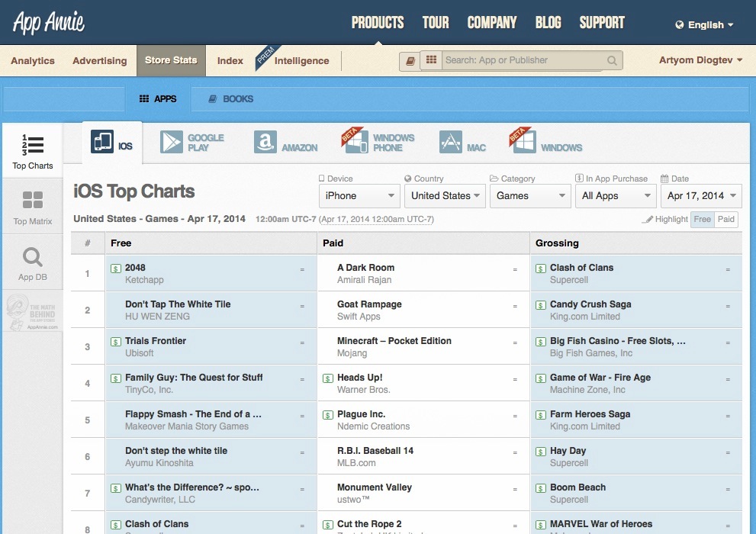This screenshot has height=534, width=756.
Task: Click the App Annie logo
Action: point(48,23)
